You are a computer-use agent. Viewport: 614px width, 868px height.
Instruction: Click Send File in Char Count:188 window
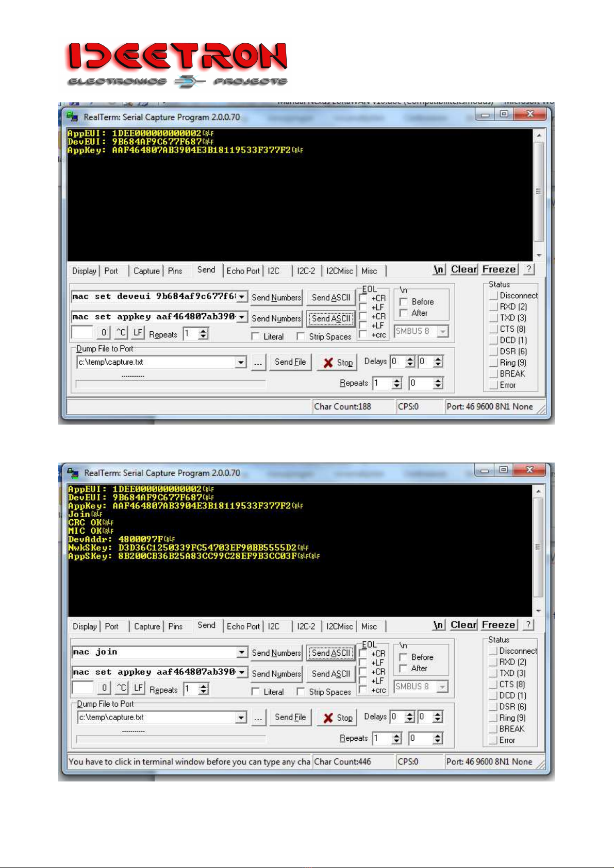click(290, 362)
